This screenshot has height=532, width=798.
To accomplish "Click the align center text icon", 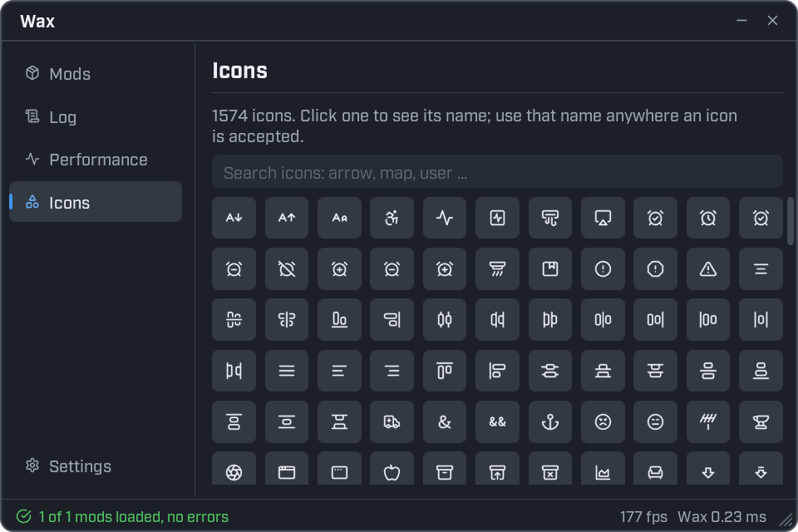I will pos(761,268).
